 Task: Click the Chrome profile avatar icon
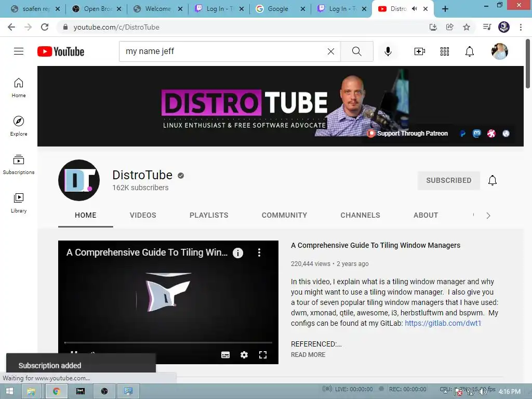click(x=504, y=27)
